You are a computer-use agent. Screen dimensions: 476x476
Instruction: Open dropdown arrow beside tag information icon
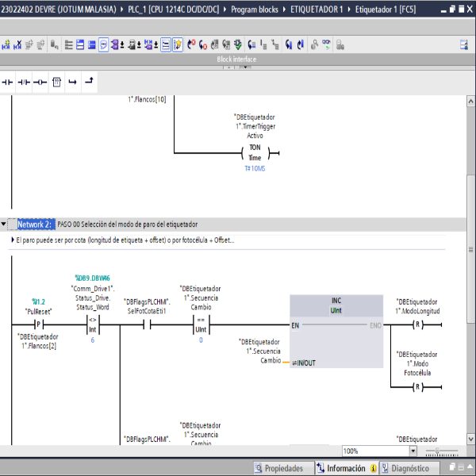point(139,45)
